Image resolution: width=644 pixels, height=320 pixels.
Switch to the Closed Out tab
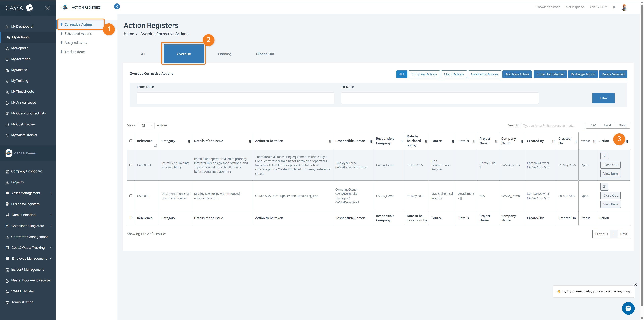click(x=265, y=54)
